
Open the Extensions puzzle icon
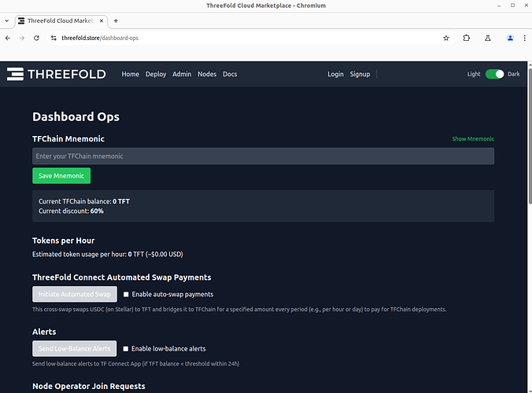[x=467, y=38]
